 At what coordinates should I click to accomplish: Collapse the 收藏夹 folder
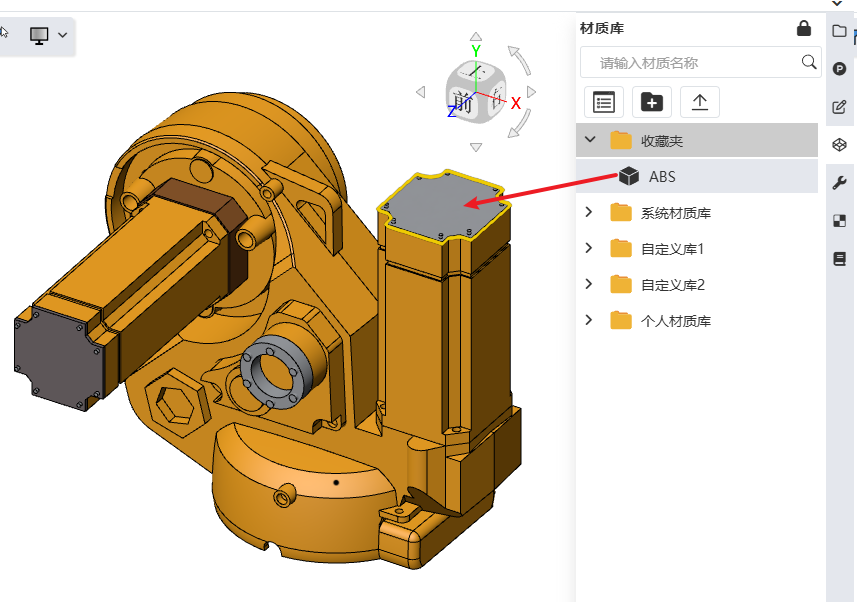[590, 139]
